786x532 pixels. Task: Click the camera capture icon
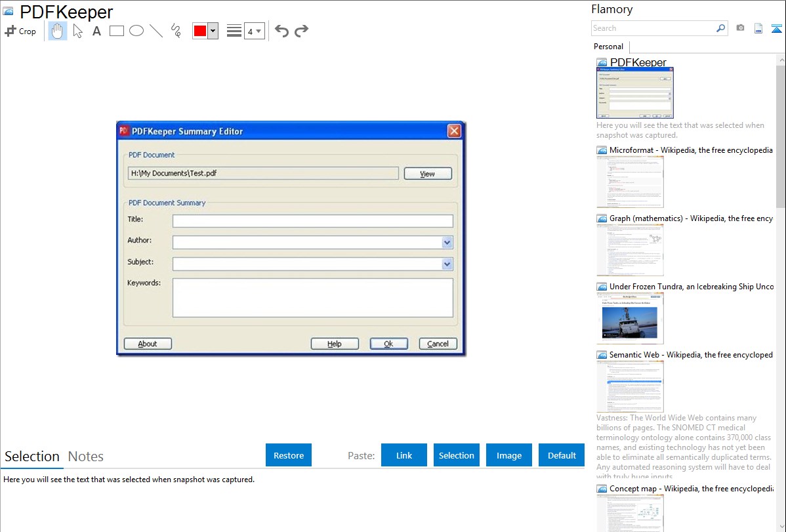pyautogui.click(x=740, y=28)
